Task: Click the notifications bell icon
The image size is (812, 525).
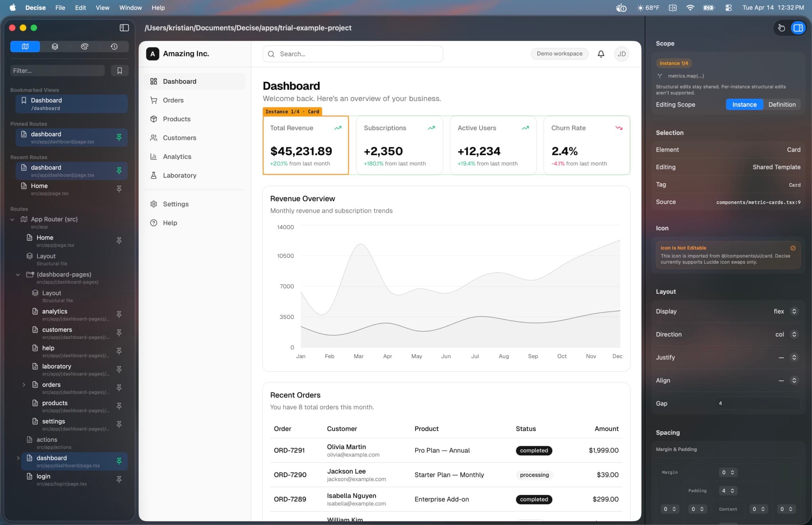Action: click(x=601, y=54)
